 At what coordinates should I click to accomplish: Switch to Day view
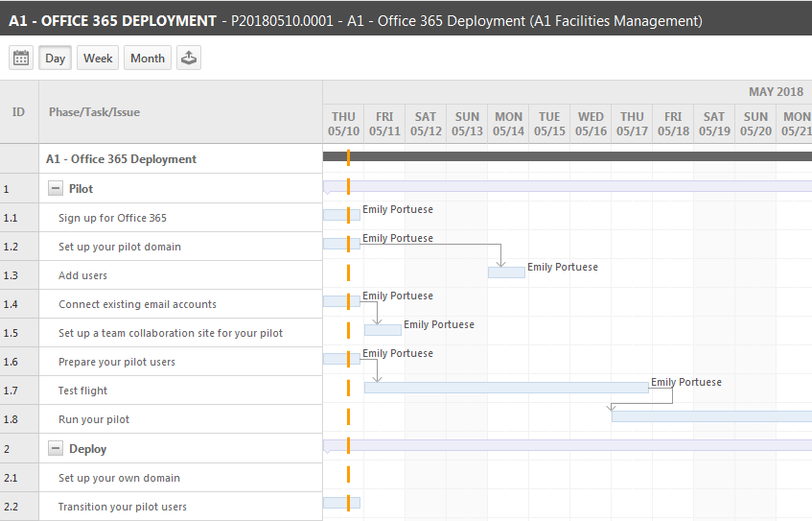(x=55, y=58)
